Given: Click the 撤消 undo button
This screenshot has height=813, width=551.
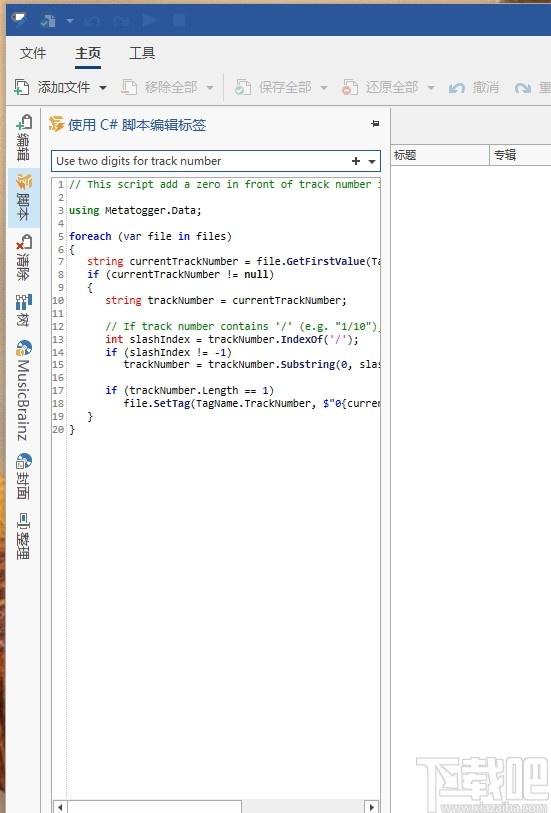Looking at the screenshot, I should click(x=474, y=87).
